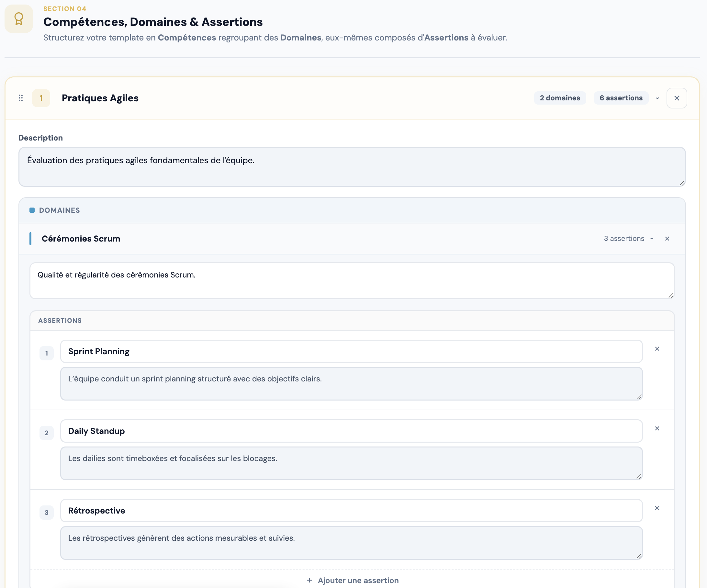Click Ajouter une assertion button
This screenshot has width=707, height=588.
[x=353, y=580]
